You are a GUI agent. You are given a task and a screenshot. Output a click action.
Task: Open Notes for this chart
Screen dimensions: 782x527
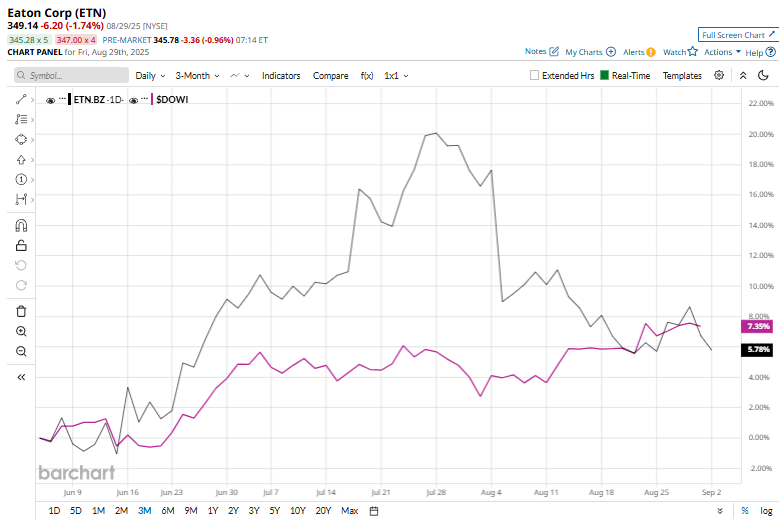(542, 51)
